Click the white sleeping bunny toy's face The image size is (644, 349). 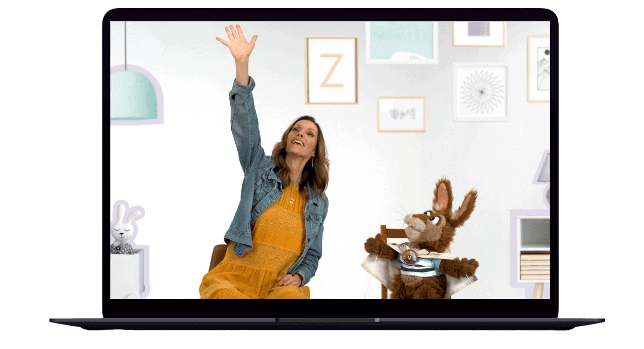(x=122, y=231)
